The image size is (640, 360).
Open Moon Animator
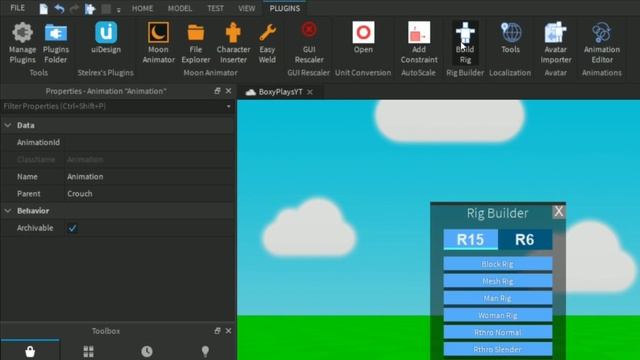(x=158, y=43)
